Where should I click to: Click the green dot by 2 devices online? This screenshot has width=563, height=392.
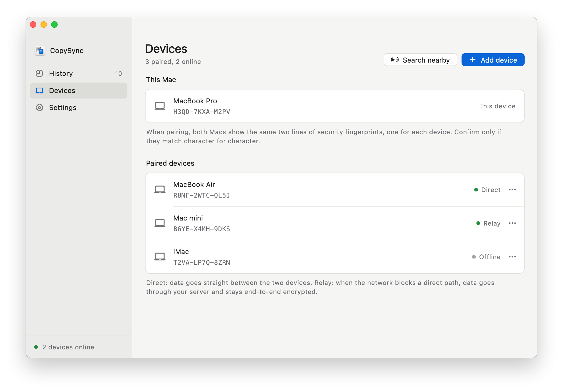[36, 347]
